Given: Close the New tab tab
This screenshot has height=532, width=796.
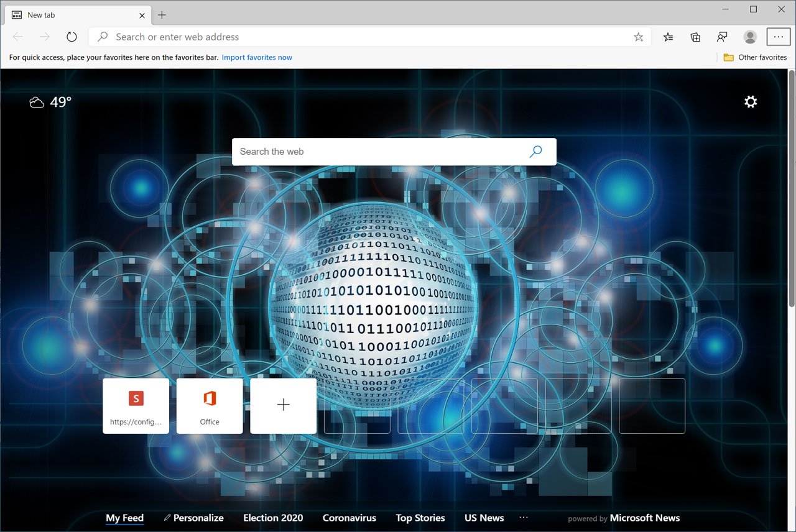Looking at the screenshot, I should pos(142,15).
